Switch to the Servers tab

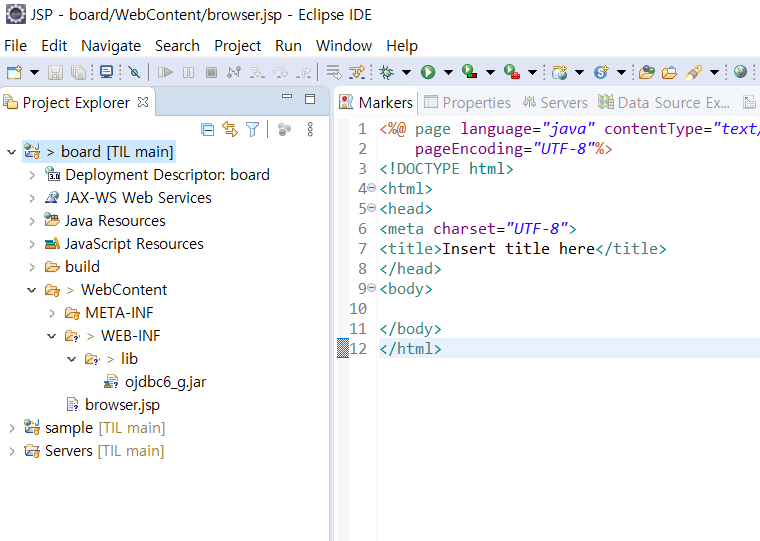point(555,102)
